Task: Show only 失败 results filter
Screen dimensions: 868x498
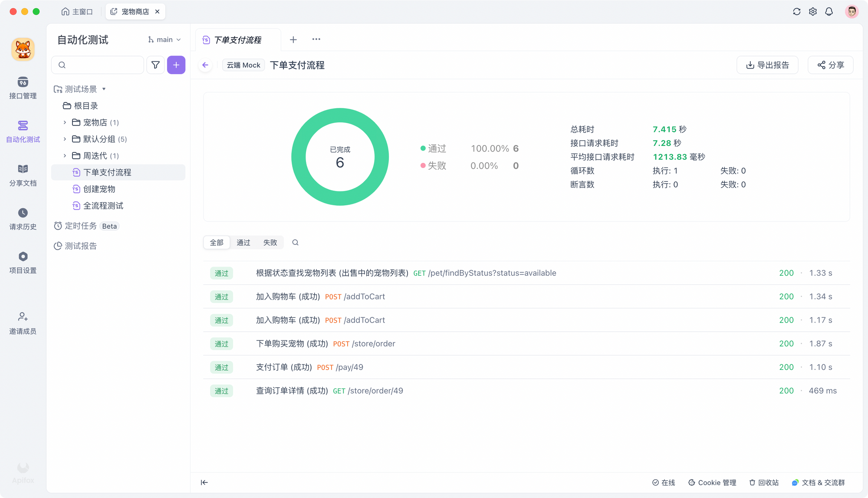Action: tap(270, 243)
